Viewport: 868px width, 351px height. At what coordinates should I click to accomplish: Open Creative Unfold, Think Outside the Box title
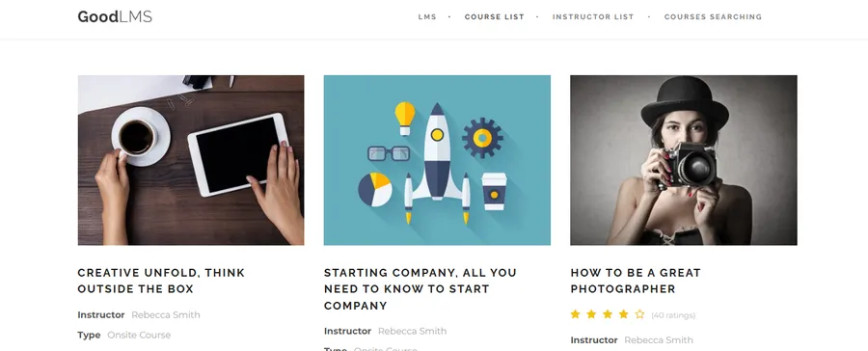point(161,281)
